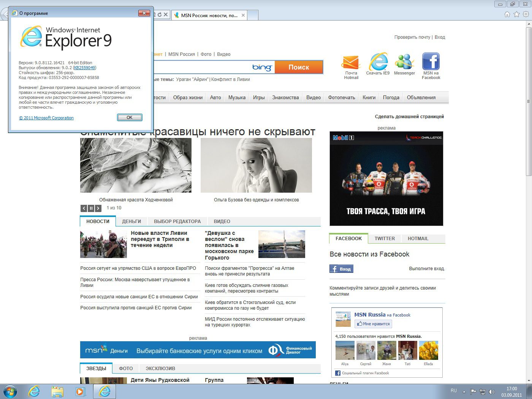The width and height of the screenshot is (532, 399).
Task: Open Россия сетует на упрямство США article
Action: 138,268
